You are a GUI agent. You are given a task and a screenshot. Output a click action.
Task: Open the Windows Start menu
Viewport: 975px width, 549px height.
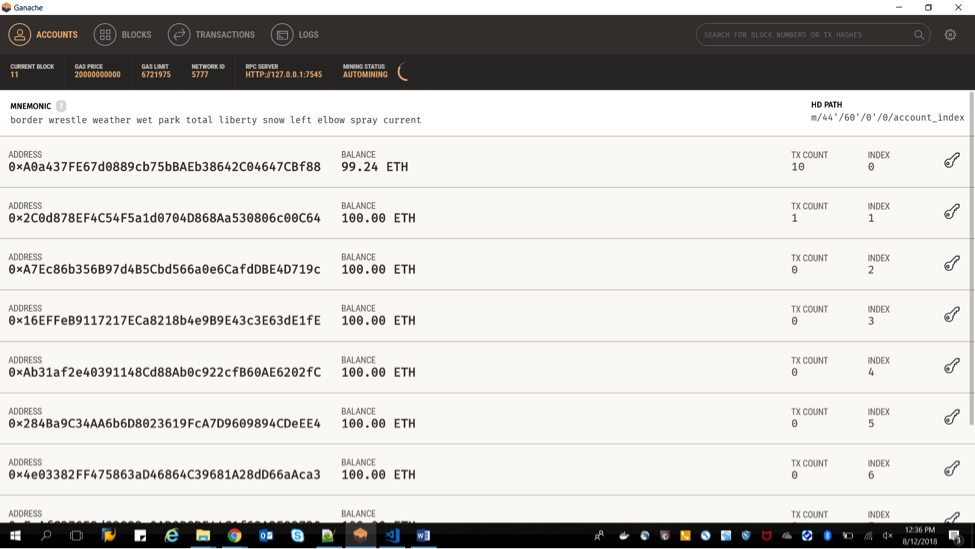click(x=15, y=535)
